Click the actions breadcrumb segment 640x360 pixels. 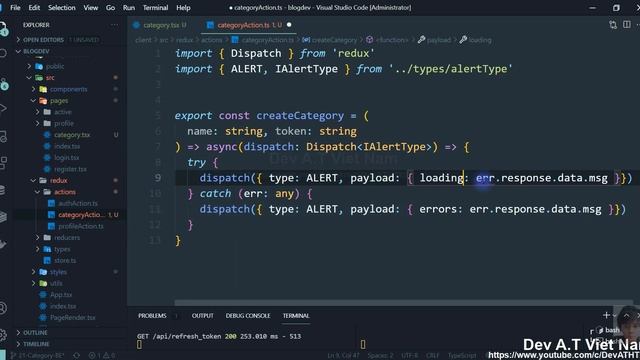coord(211,40)
